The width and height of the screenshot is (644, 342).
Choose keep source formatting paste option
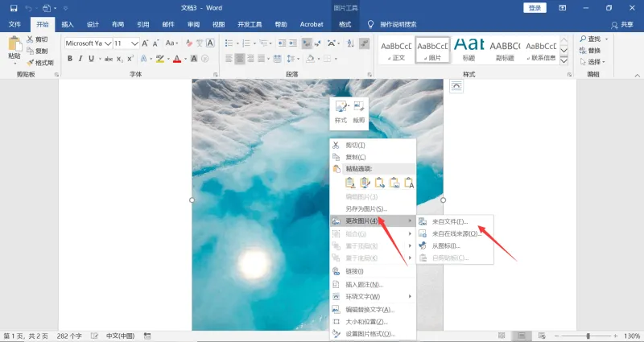[350, 183]
